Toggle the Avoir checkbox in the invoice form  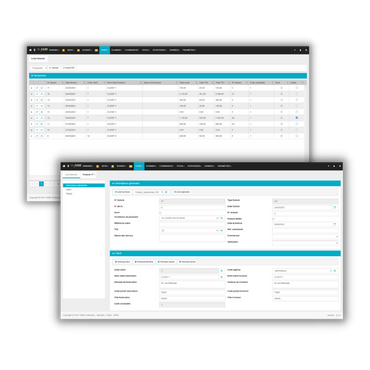click(160, 212)
